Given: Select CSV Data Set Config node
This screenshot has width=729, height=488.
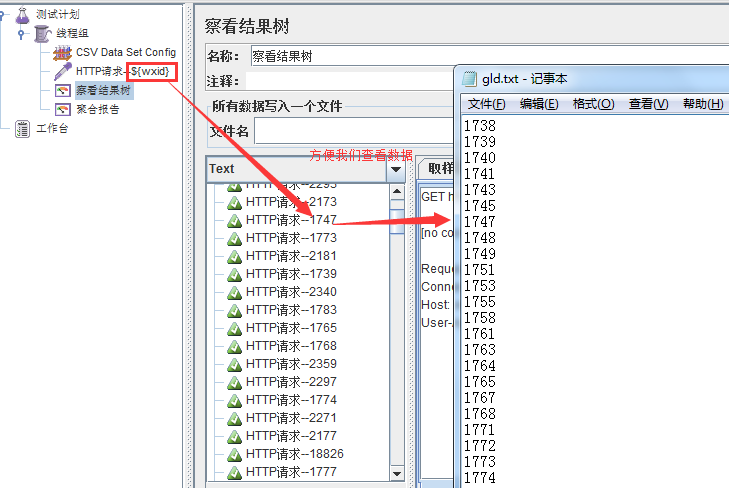Looking at the screenshot, I should [x=126, y=53].
